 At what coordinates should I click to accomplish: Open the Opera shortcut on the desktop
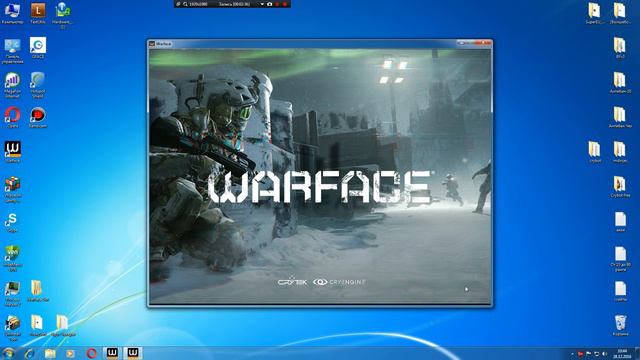point(12,117)
